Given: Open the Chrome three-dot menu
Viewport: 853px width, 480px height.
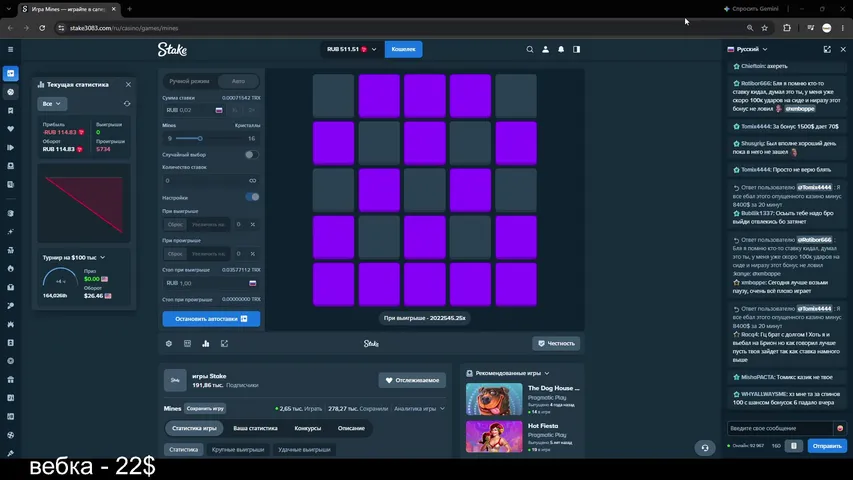Looking at the screenshot, I should click(x=843, y=28).
